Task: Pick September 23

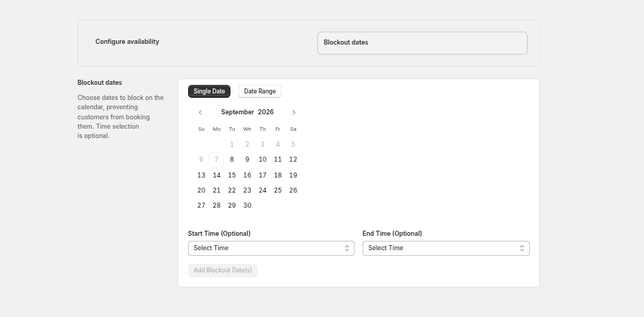Action: click(247, 190)
